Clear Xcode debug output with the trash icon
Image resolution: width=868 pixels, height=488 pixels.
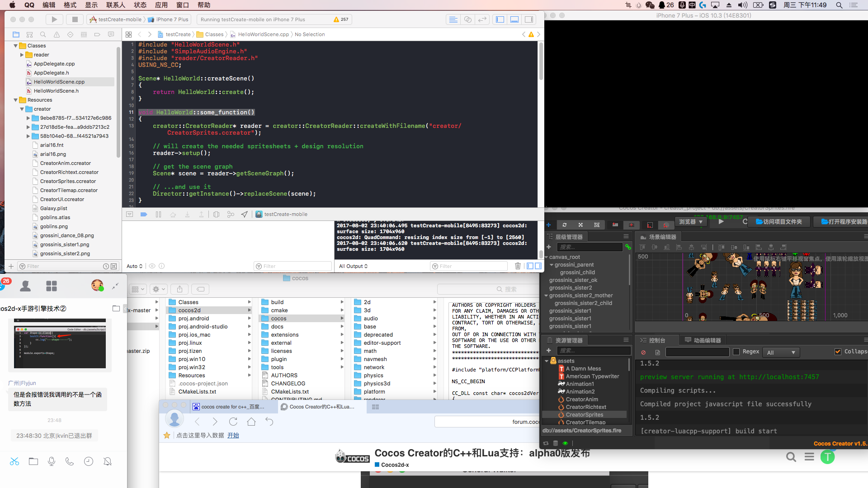[x=518, y=266]
